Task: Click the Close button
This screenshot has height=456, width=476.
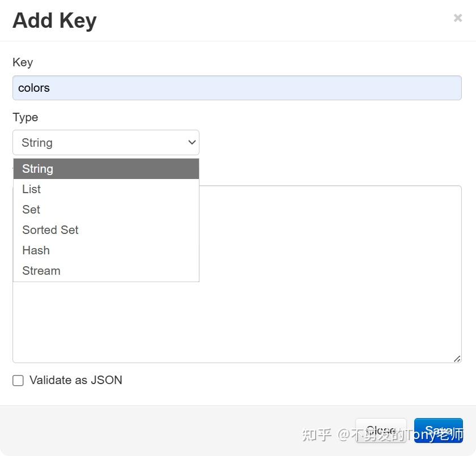Action: (381, 431)
